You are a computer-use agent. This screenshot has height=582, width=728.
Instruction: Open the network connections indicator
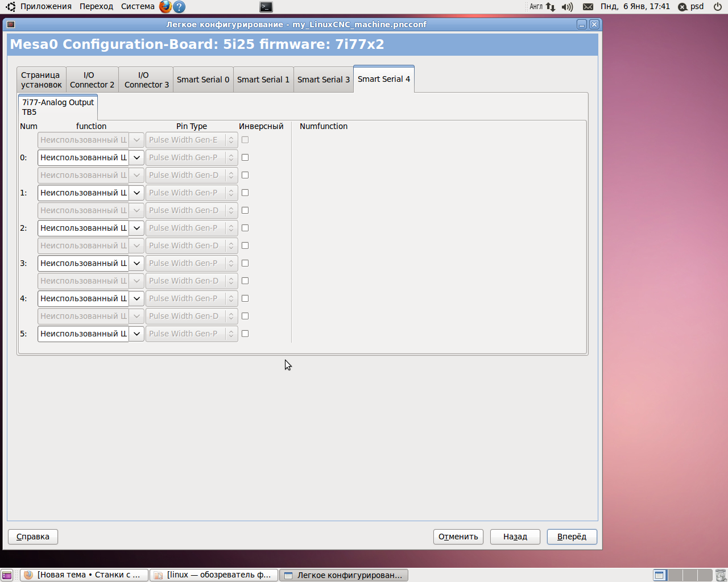pos(550,7)
